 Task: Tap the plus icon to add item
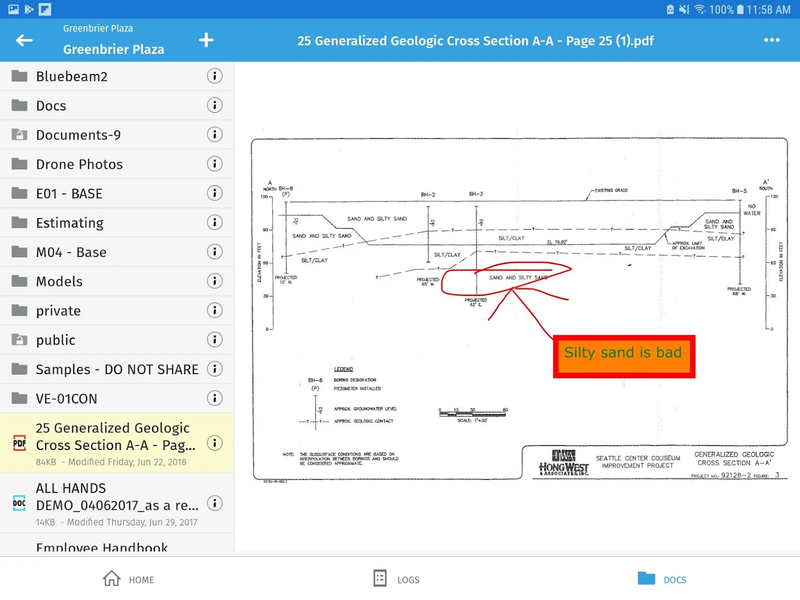206,40
